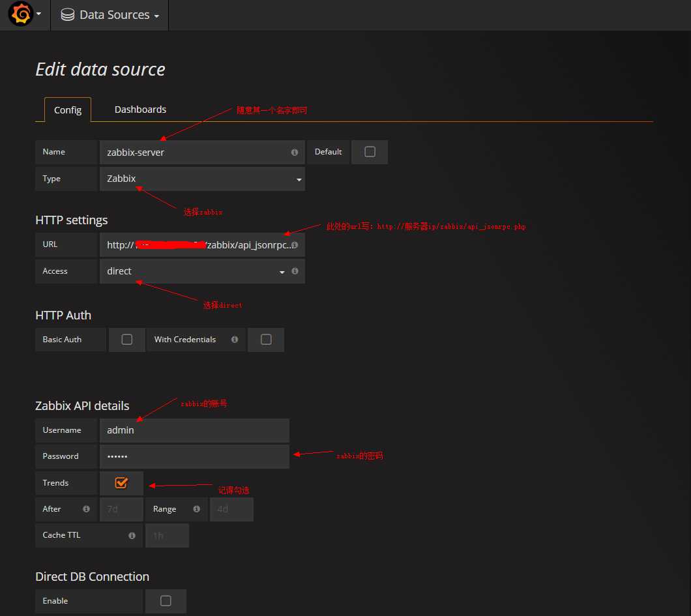
Task: Click the After value field 7d
Action: (122, 509)
